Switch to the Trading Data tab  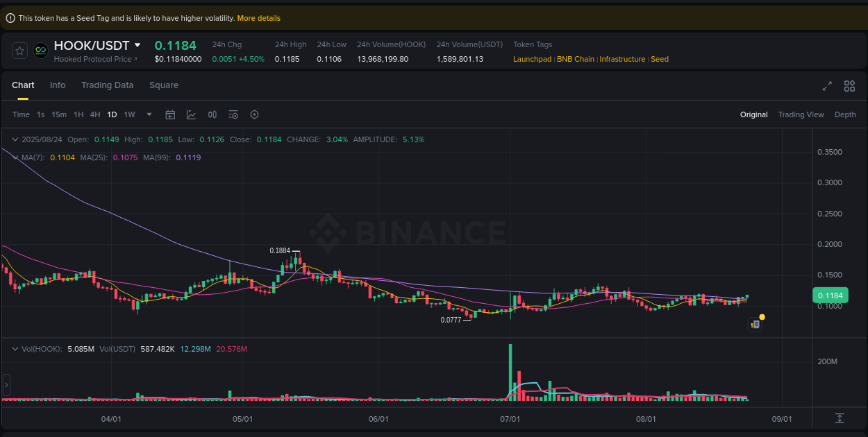pyautogui.click(x=108, y=85)
